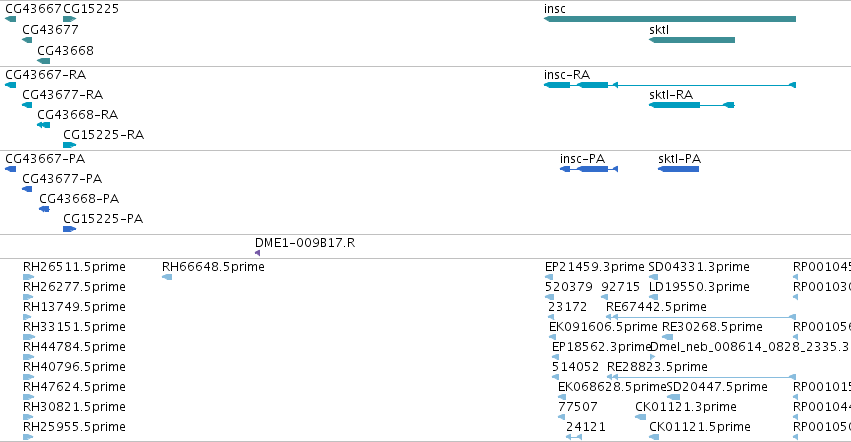Click the CG43668 gene glyph

click(43, 61)
